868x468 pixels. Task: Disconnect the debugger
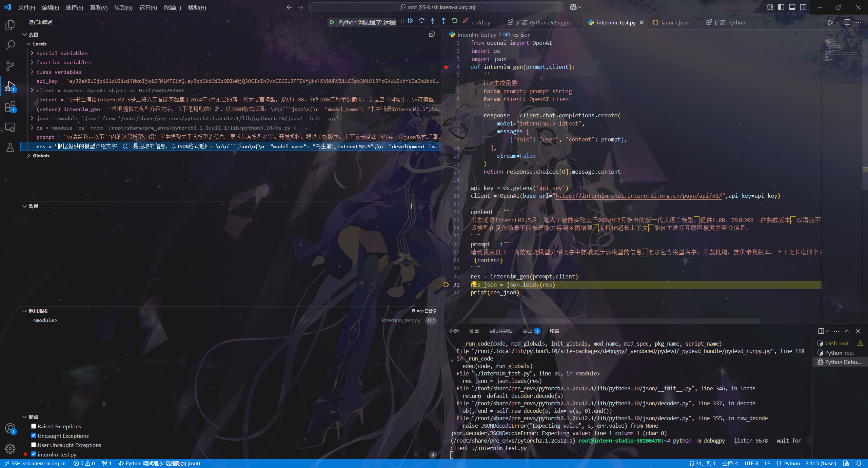point(466,21)
